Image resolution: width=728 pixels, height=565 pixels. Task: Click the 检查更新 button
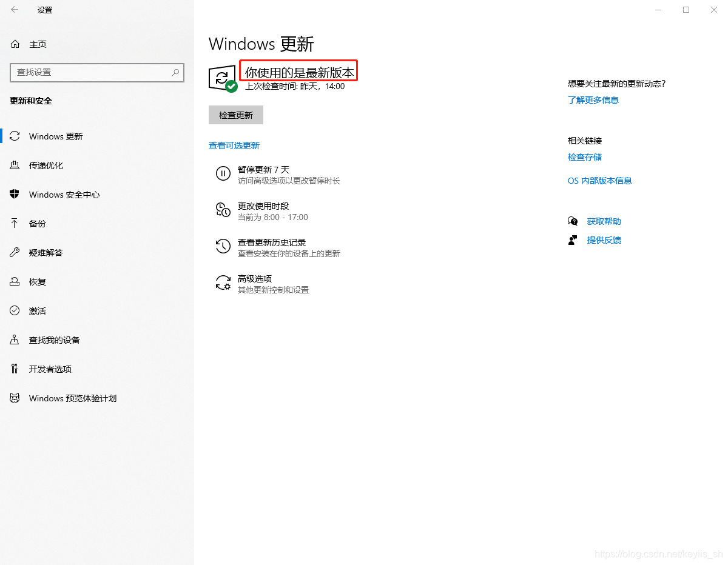[236, 115]
